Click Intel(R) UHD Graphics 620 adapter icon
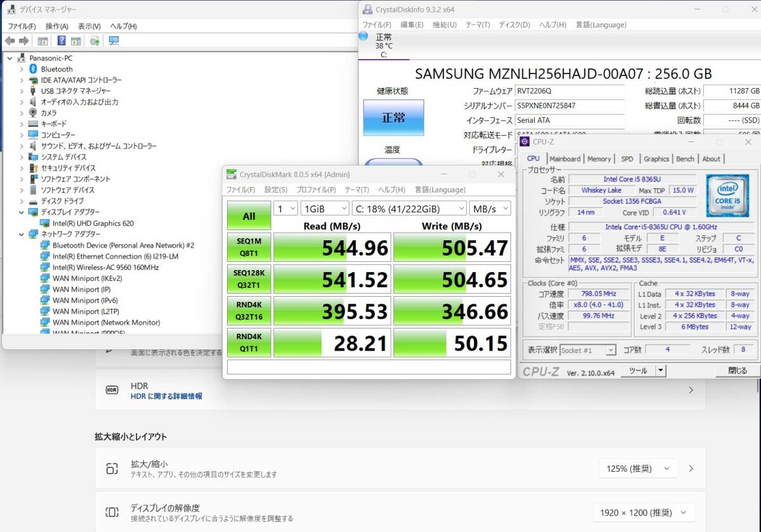 click(x=45, y=223)
